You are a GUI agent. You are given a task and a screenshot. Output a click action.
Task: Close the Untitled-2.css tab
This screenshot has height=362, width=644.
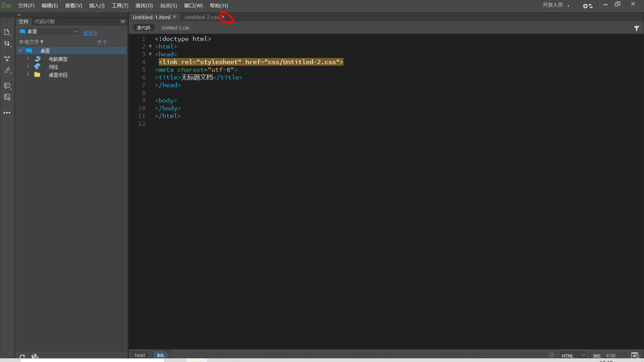tap(223, 17)
